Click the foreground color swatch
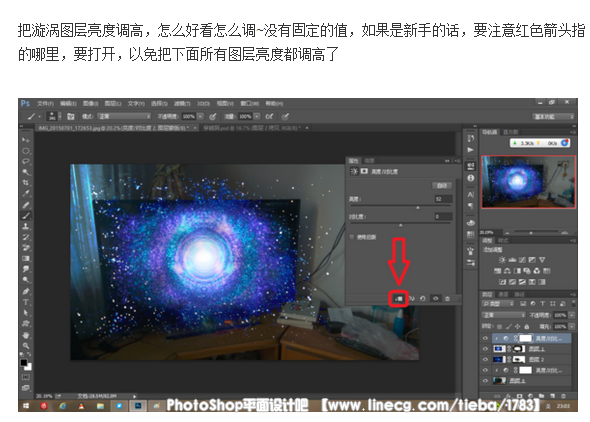This screenshot has height=422, width=590. (x=24, y=363)
